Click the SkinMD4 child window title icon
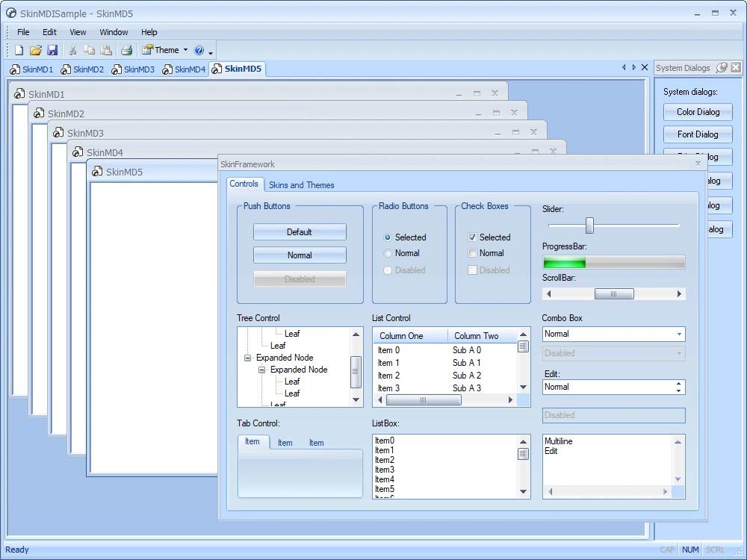The width and height of the screenshot is (747, 560). pos(78,152)
